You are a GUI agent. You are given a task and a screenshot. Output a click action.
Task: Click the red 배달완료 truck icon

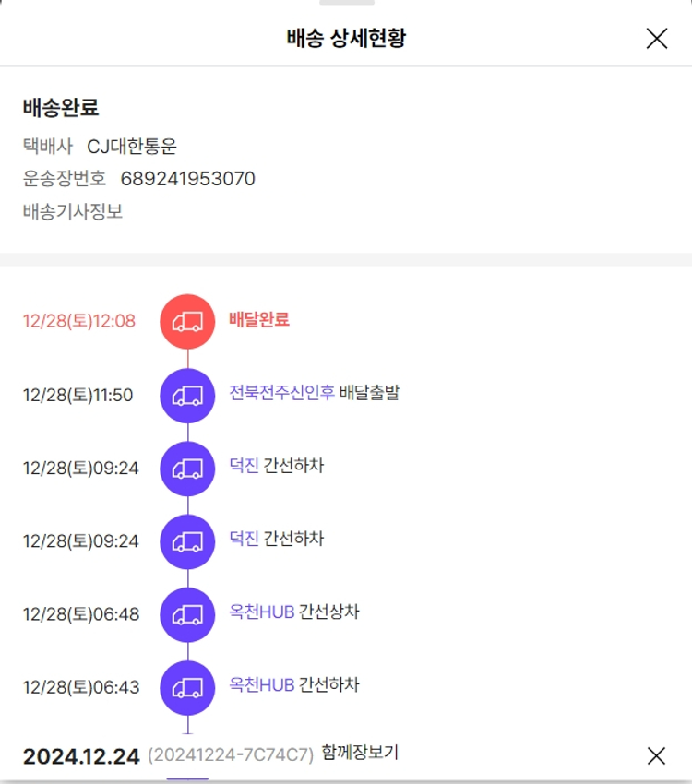tap(187, 321)
